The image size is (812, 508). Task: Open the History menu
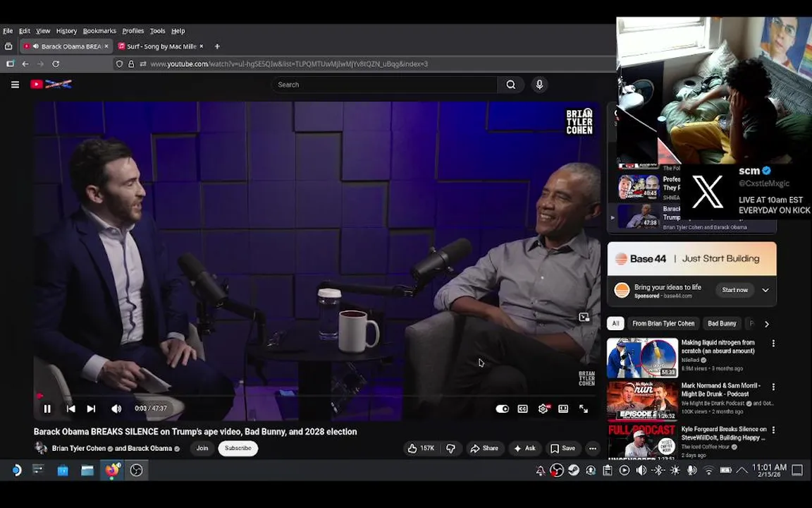(66, 31)
